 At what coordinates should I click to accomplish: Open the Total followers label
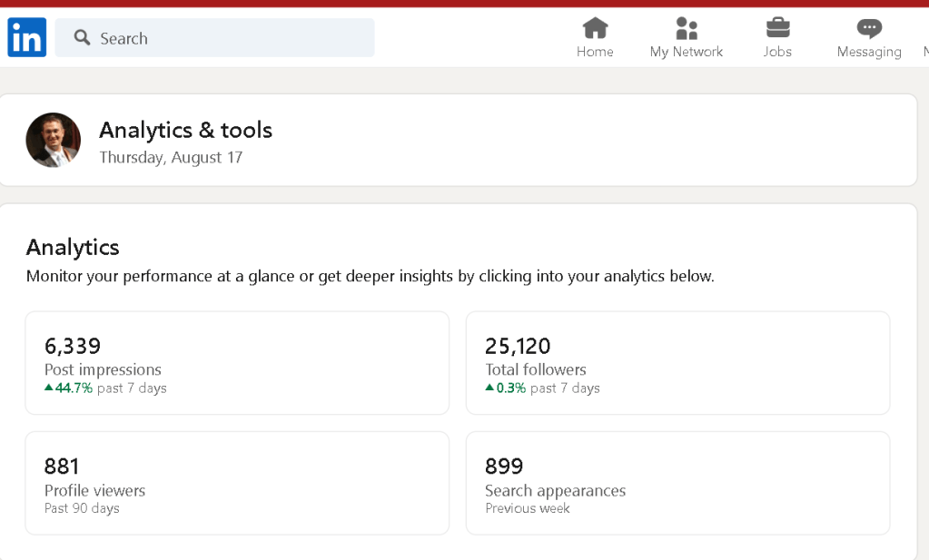pyautogui.click(x=536, y=369)
